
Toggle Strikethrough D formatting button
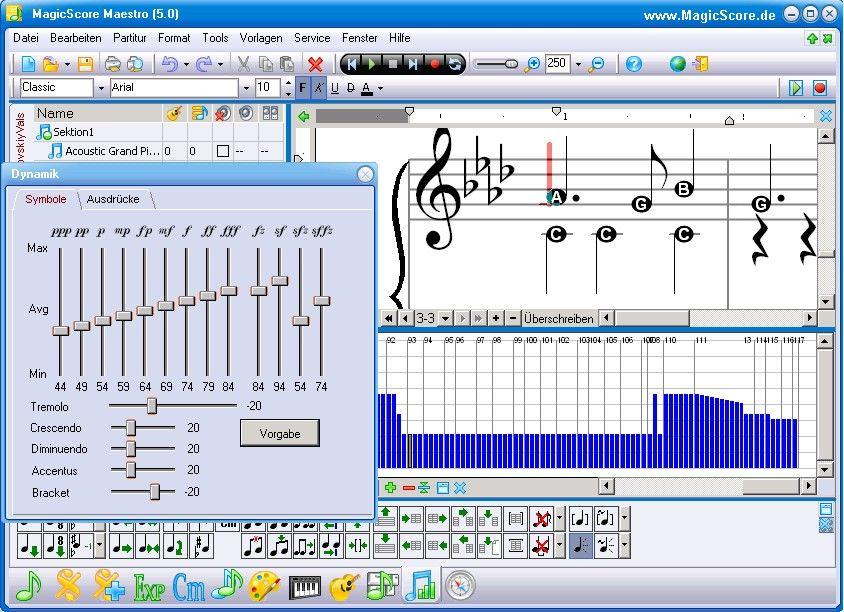[x=351, y=88]
